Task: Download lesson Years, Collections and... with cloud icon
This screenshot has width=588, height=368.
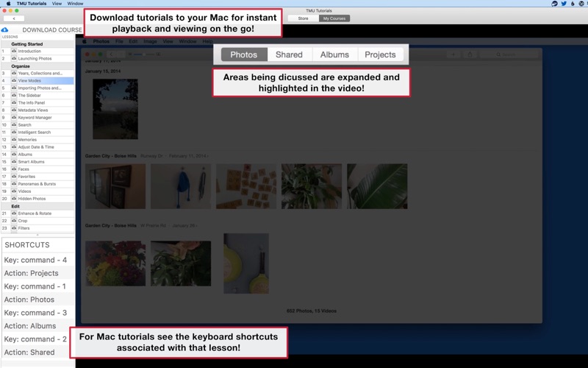Action: coord(14,73)
